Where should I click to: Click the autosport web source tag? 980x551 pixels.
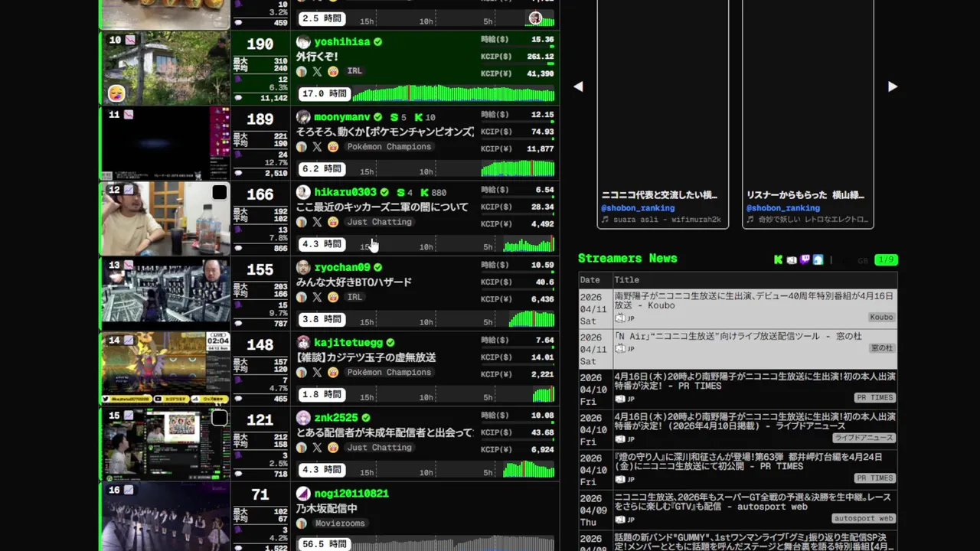[x=864, y=518]
